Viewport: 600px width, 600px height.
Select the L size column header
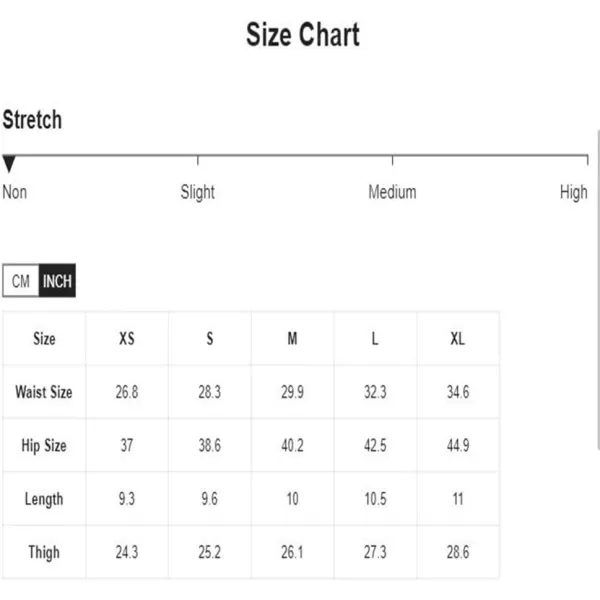(x=375, y=338)
